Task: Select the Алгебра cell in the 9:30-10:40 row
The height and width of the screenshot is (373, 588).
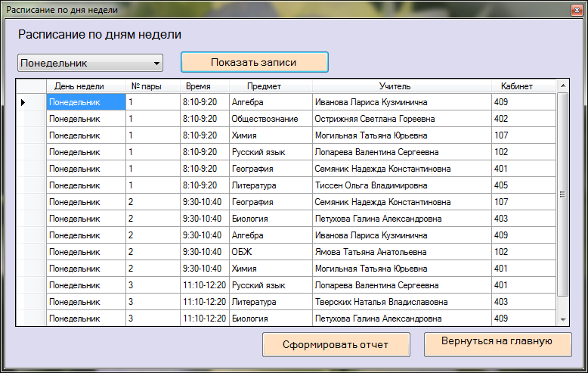Action: click(271, 235)
